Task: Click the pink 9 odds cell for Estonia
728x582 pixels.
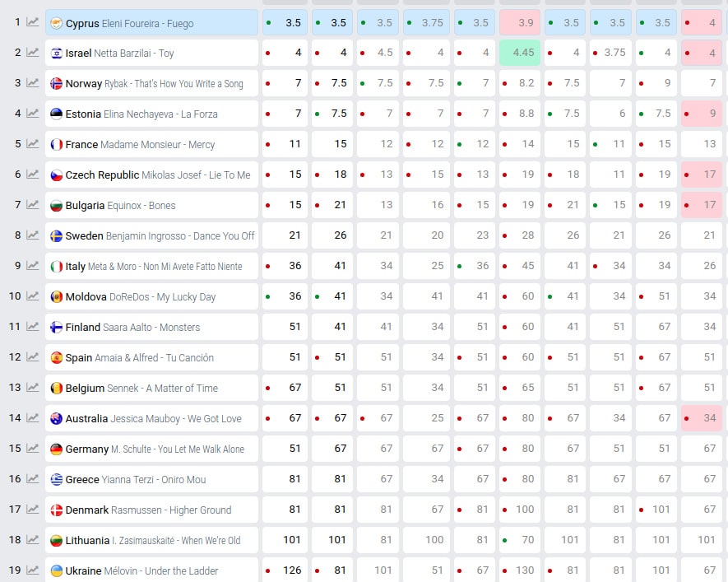Action: (702, 114)
